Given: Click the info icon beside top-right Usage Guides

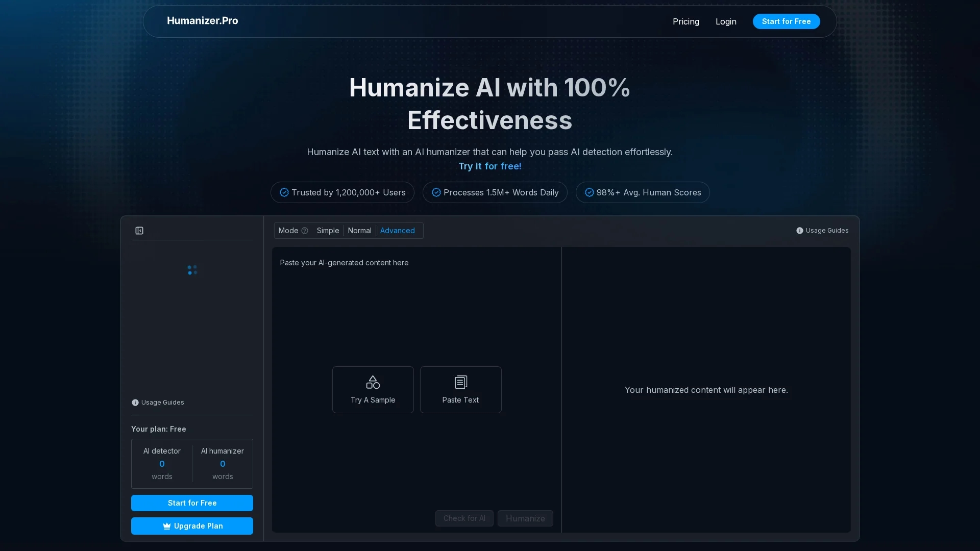Looking at the screenshot, I should click(800, 231).
